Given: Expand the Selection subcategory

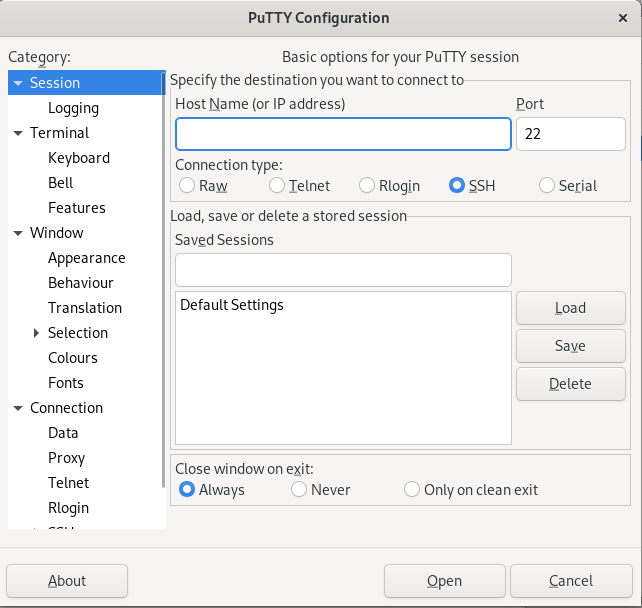Looking at the screenshot, I should [x=37, y=333].
